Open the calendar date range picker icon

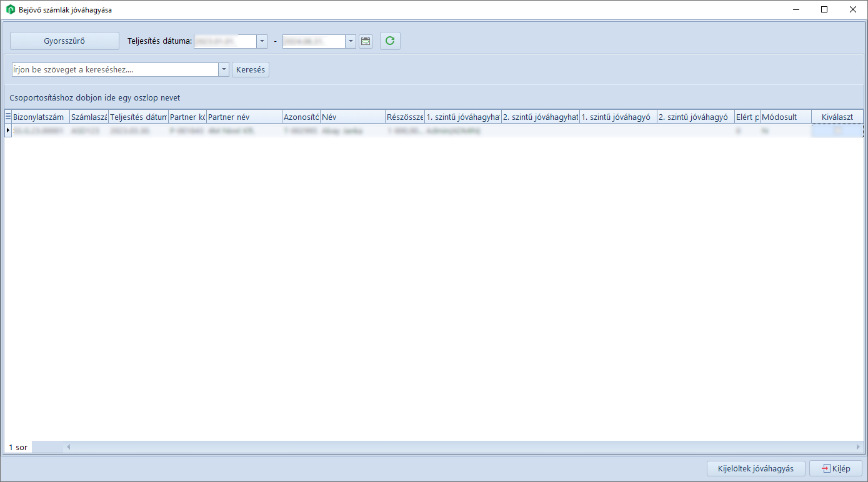point(366,41)
